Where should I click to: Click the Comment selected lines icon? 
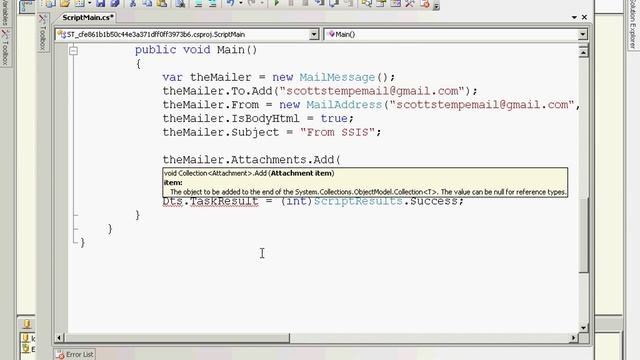click(198, 4)
